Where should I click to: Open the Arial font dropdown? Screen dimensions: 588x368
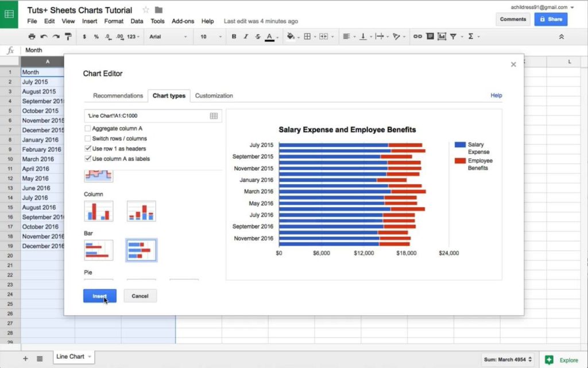click(168, 36)
